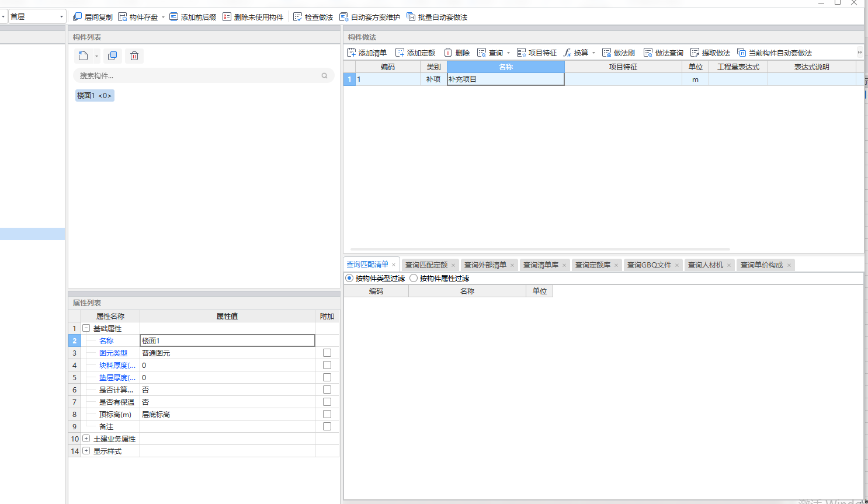868x504 pixels.
Task: Click the search magnifier icon in component search
Action: click(325, 75)
